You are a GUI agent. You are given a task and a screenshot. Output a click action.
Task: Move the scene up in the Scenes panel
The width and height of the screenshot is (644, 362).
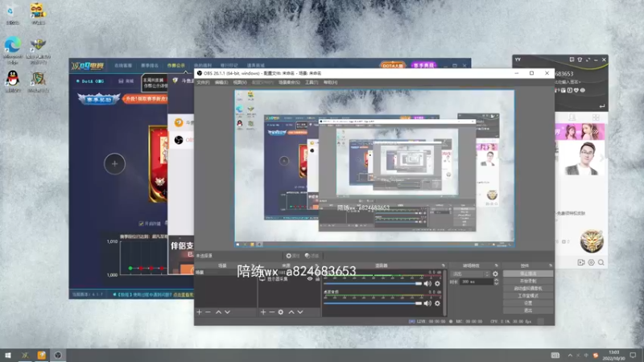coord(218,312)
